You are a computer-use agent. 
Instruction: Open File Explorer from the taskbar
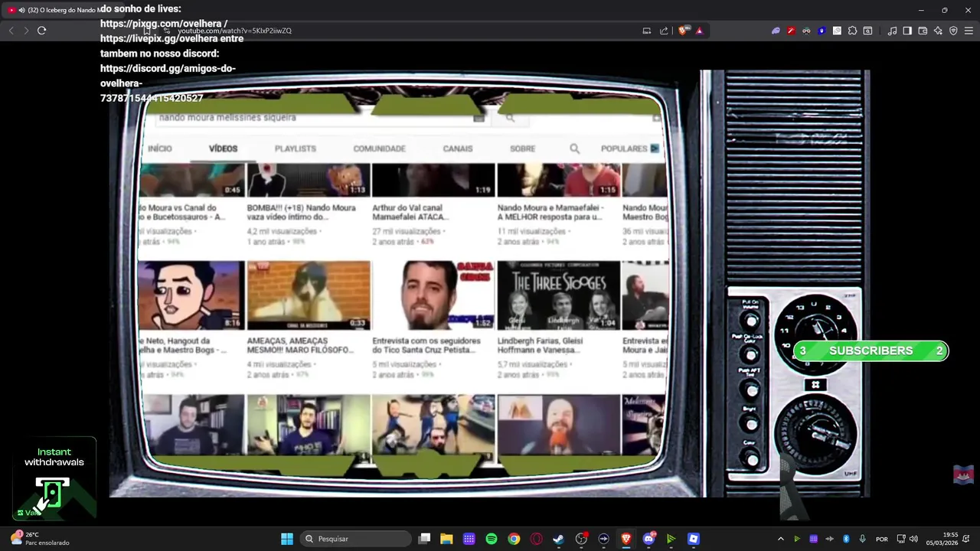[446, 539]
